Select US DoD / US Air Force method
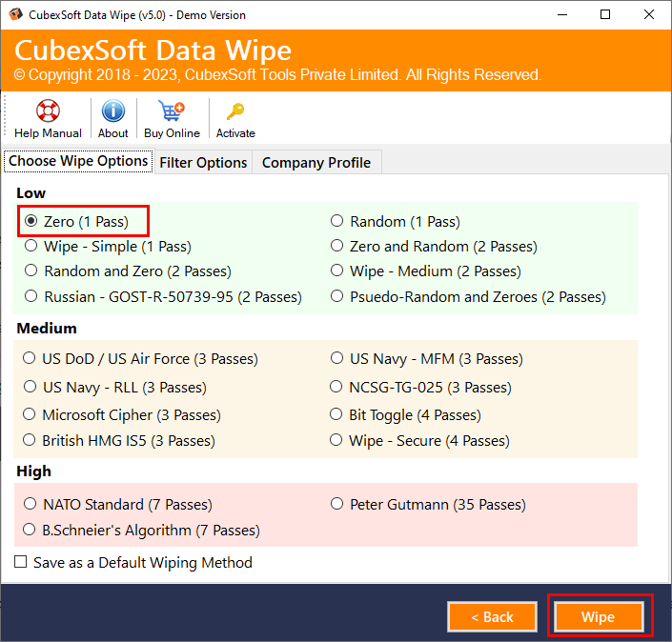The image size is (672, 642). click(31, 359)
